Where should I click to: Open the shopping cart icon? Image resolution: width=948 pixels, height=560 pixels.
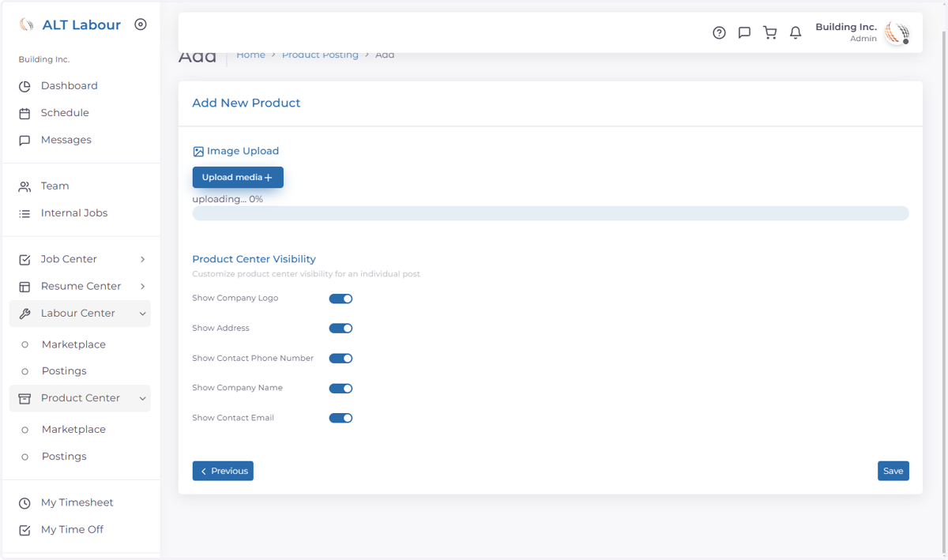click(x=769, y=33)
